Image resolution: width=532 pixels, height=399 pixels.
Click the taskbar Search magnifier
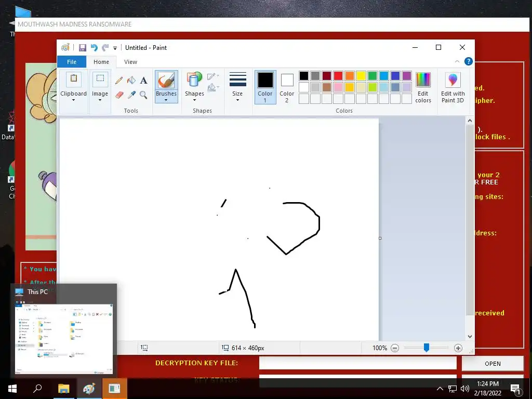37,389
